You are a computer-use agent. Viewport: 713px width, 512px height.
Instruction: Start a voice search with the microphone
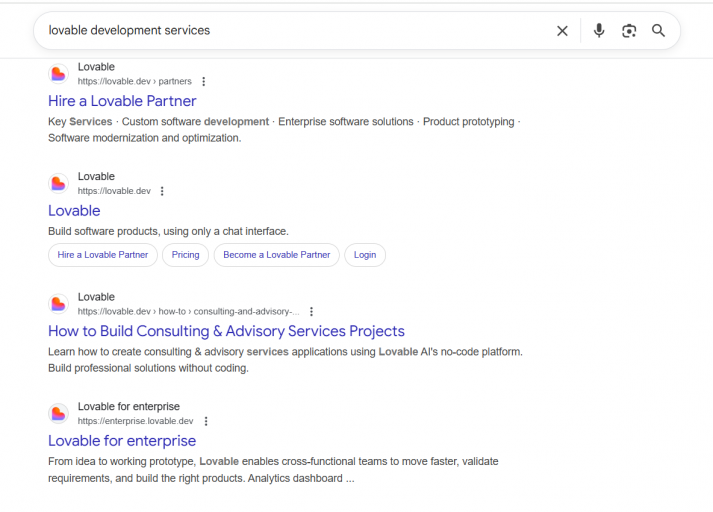point(599,31)
